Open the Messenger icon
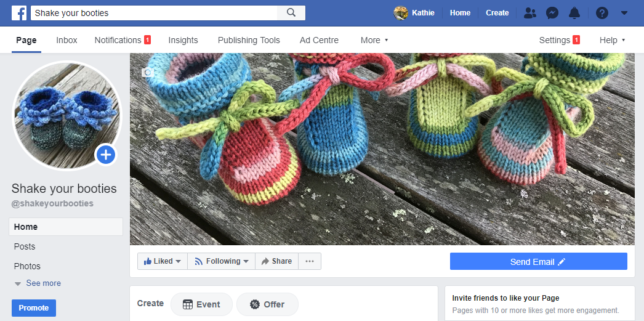This screenshot has width=644, height=321. [x=552, y=13]
